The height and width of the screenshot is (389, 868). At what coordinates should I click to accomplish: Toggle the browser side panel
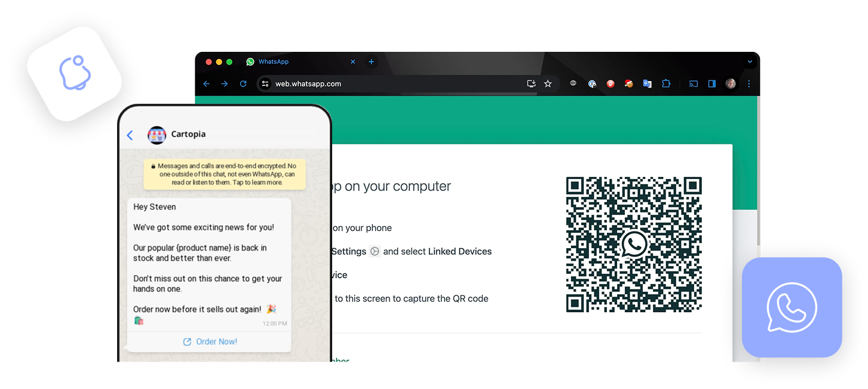coord(711,84)
